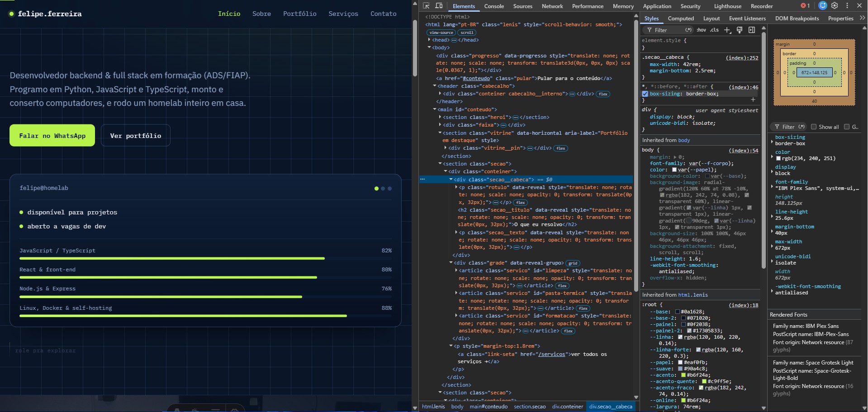Activate the inspect element picker icon
The height and width of the screenshot is (412, 868).
coord(426,6)
